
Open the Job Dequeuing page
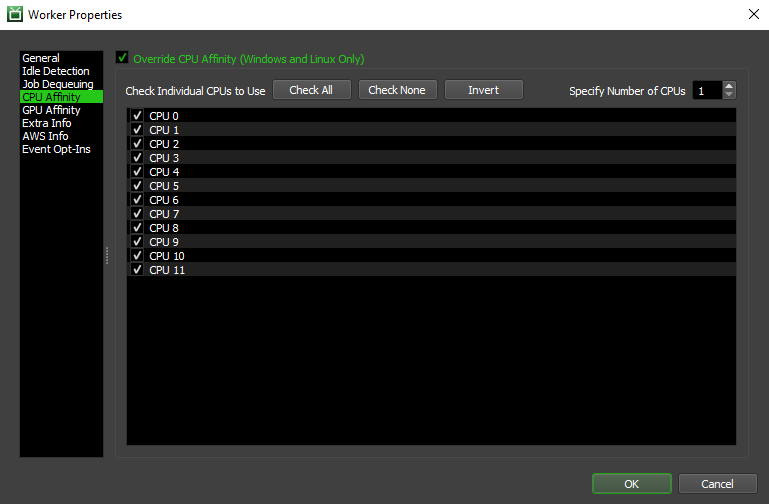point(58,84)
